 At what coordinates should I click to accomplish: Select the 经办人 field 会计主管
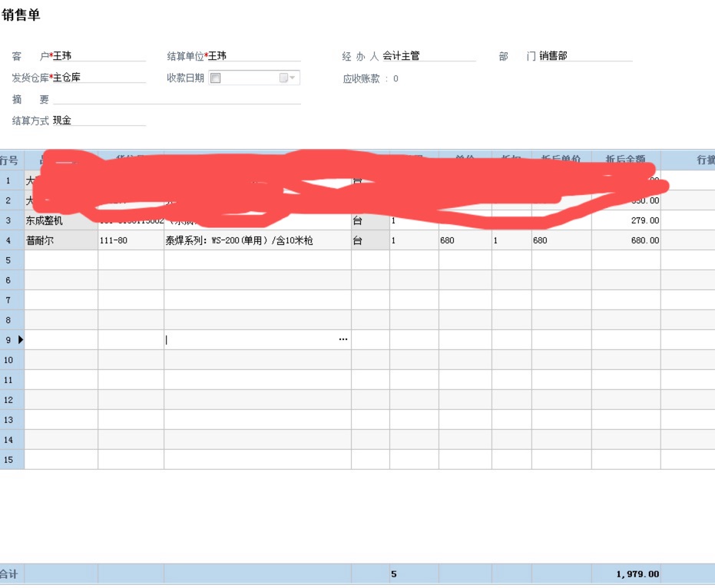tap(428, 56)
